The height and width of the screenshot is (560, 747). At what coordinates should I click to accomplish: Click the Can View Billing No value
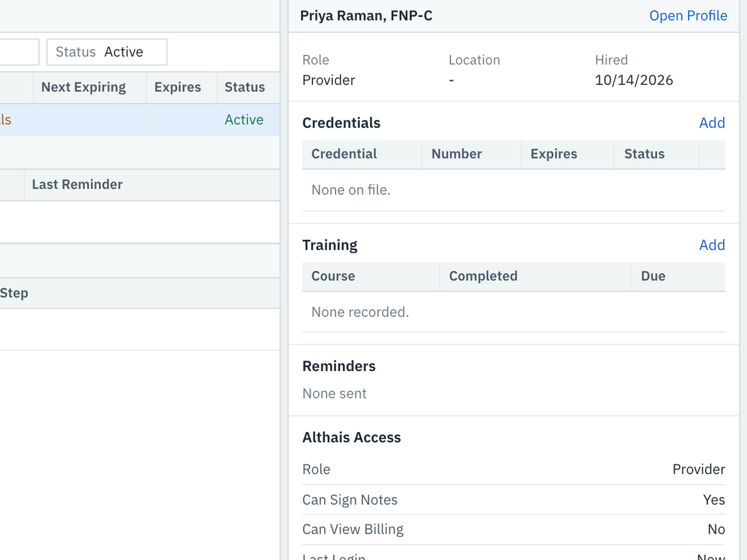pos(716,529)
